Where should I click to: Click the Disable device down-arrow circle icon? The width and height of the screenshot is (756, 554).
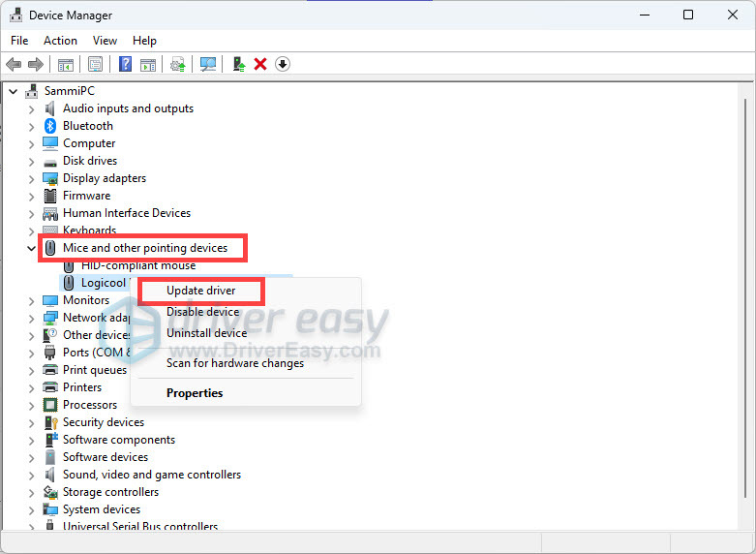click(x=283, y=64)
